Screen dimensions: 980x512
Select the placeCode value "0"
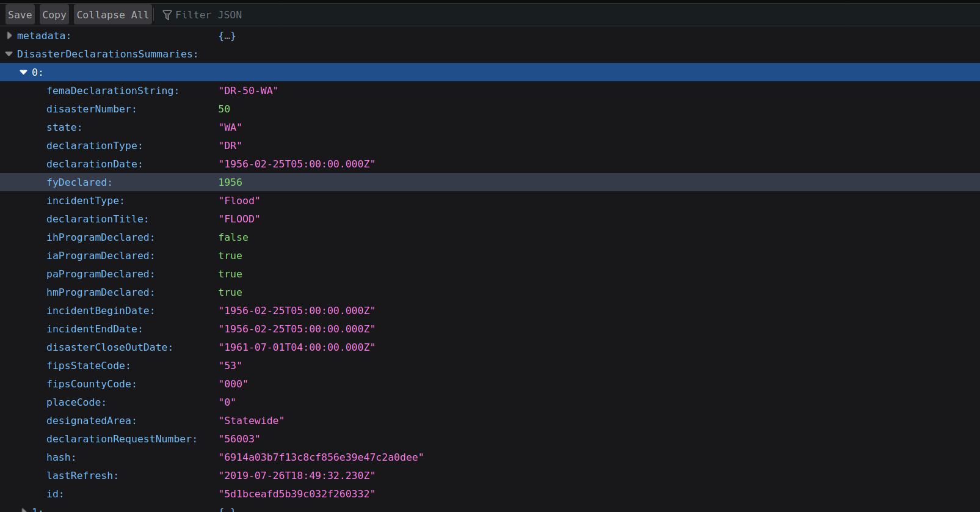click(x=227, y=402)
